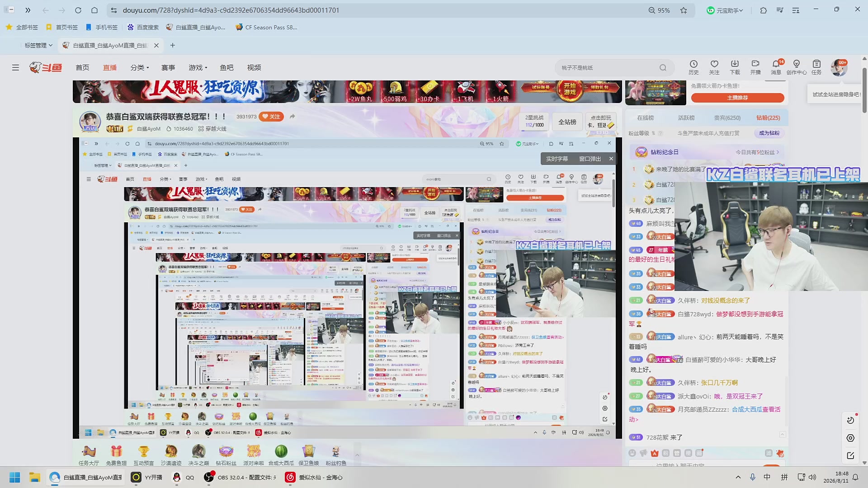Switch to the 钻粉(225) tab

pyautogui.click(x=768, y=118)
